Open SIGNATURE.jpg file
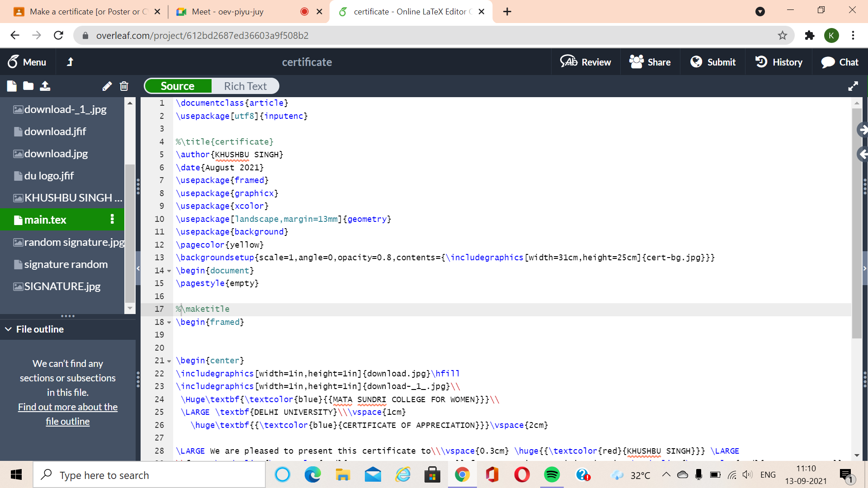Screen dimensions: 868x488 pyautogui.click(x=62, y=286)
